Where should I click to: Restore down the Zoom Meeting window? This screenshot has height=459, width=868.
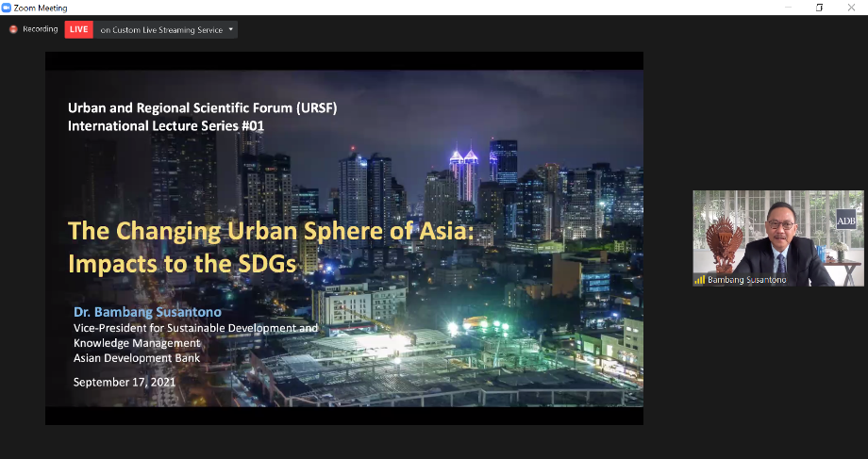pos(818,8)
